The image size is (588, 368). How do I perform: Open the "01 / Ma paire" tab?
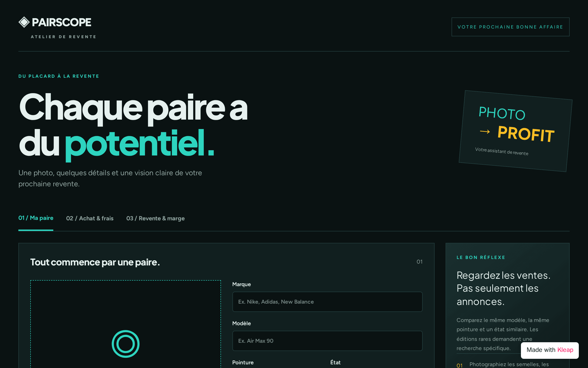[x=36, y=218]
